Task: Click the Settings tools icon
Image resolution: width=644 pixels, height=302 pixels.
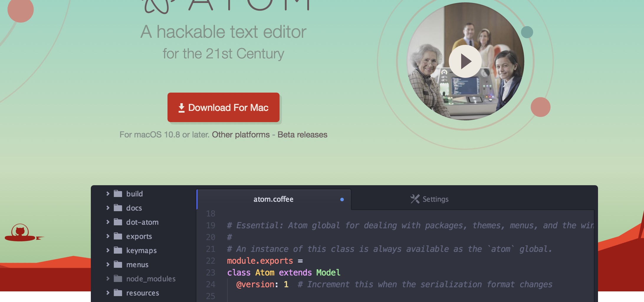Action: tap(415, 199)
